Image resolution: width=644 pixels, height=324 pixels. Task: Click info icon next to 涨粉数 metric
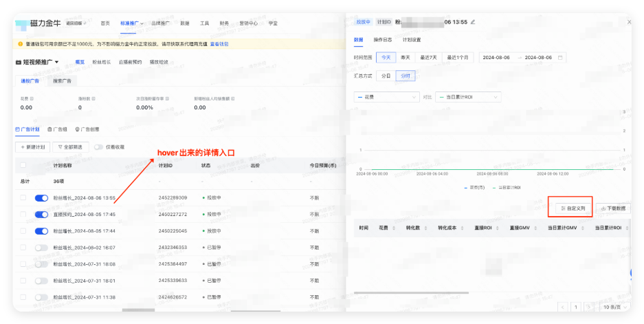[x=93, y=98]
